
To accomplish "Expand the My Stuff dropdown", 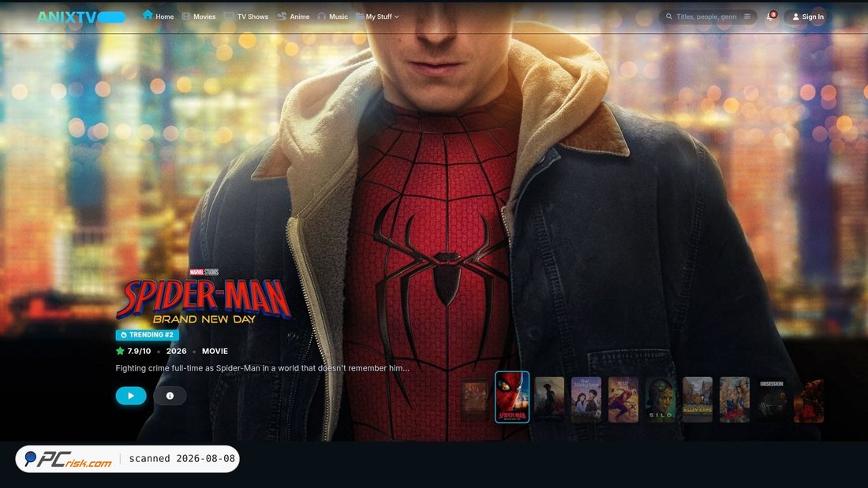I will 377,17.
